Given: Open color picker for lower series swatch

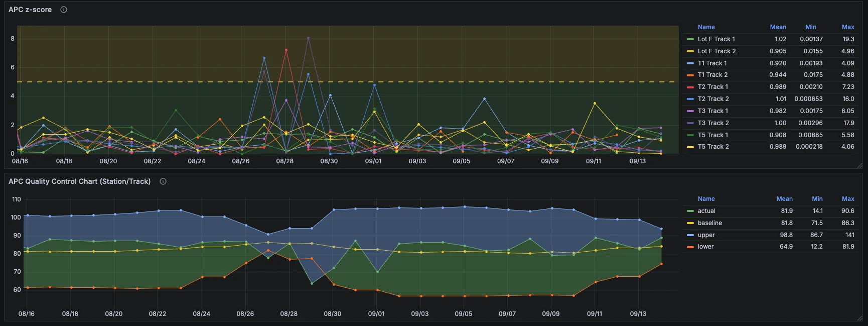Looking at the screenshot, I should [690, 247].
